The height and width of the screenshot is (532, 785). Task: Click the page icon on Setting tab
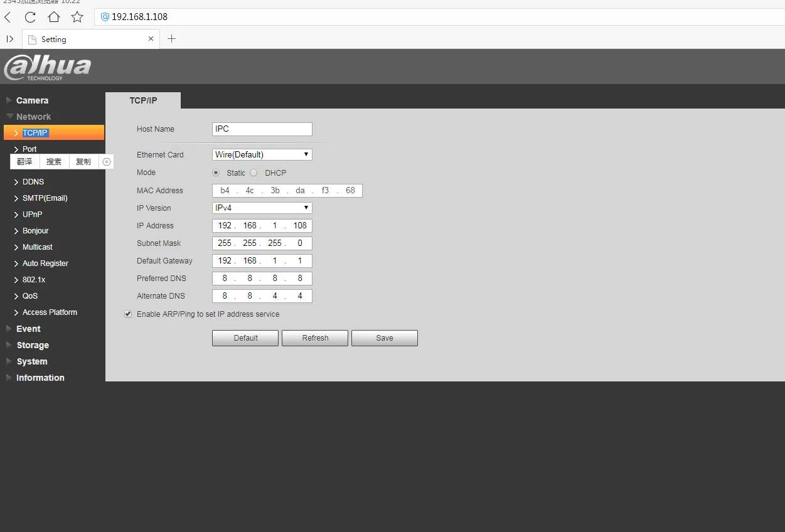coord(33,40)
